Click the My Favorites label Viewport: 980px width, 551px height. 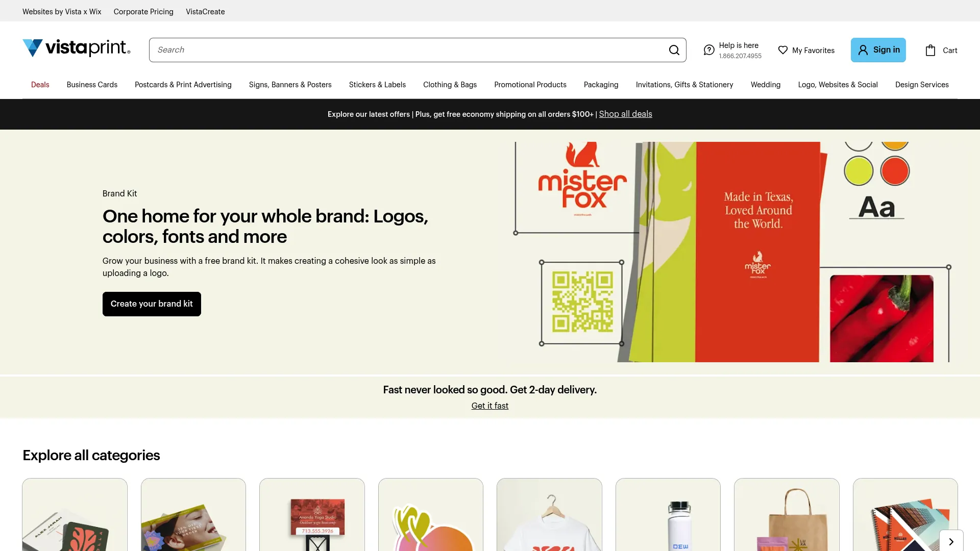pos(813,51)
